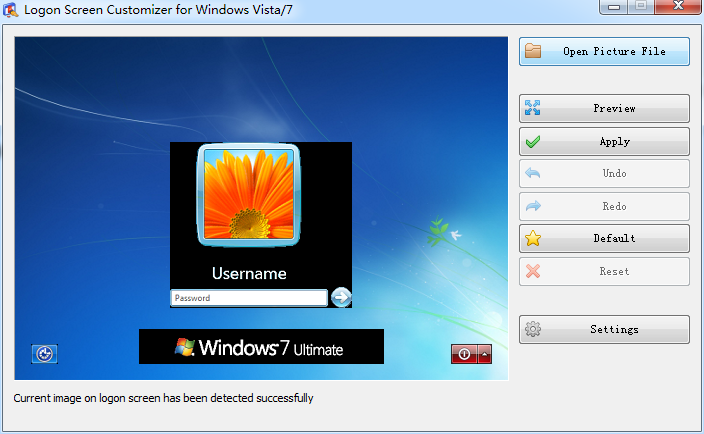Image resolution: width=704 pixels, height=434 pixels.
Task: Open the app icon system menu
Action: (x=11, y=9)
